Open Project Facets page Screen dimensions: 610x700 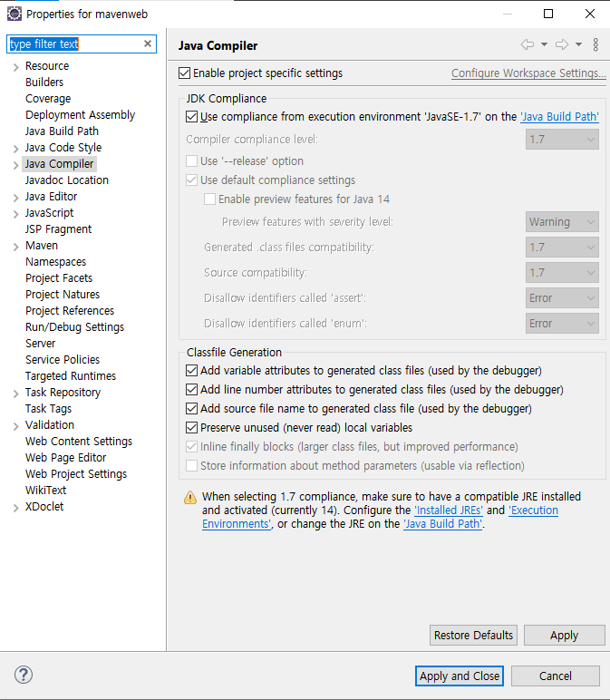click(58, 278)
